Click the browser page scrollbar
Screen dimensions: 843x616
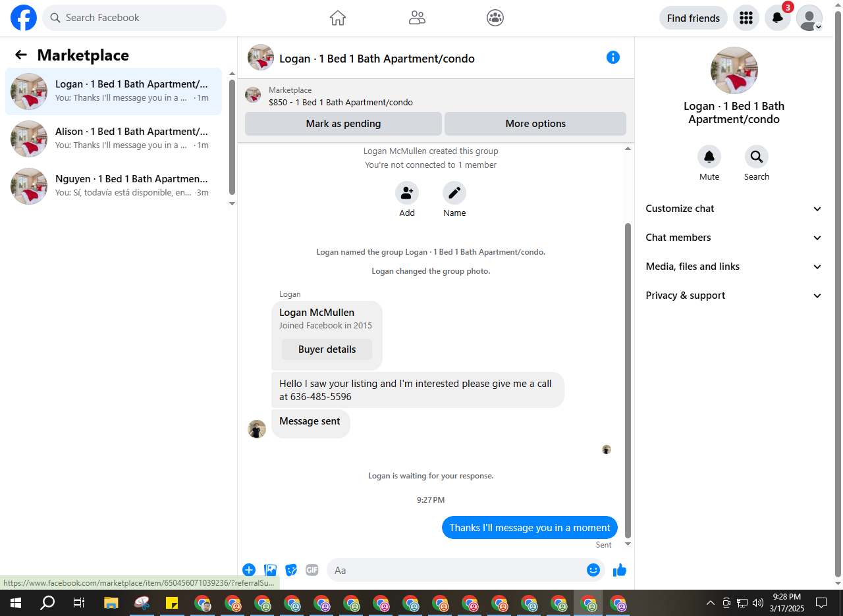point(838,293)
